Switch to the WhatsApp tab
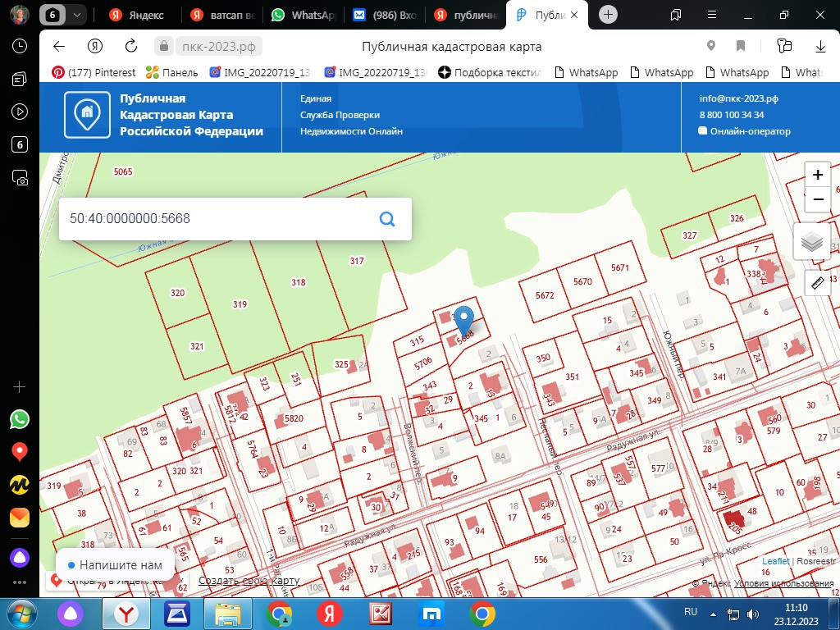 (304, 15)
